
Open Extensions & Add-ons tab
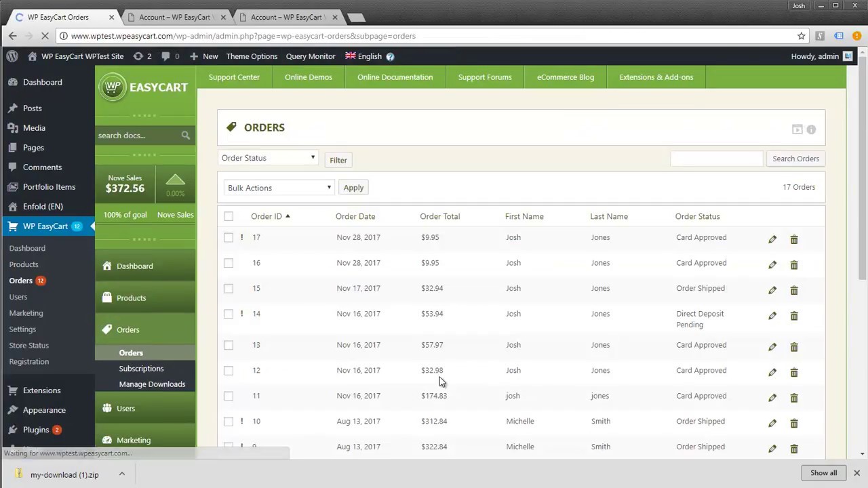pyautogui.click(x=656, y=77)
